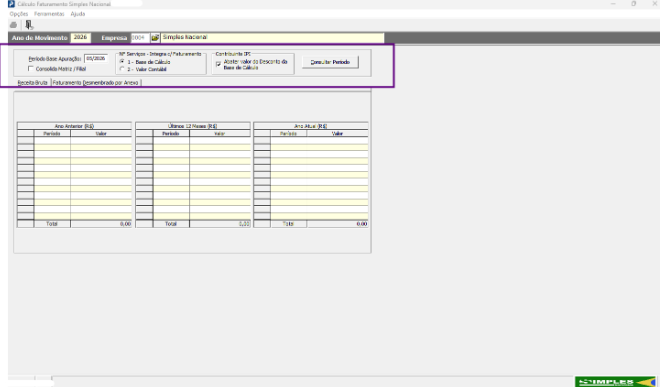
Task: Click Período header in Últimos 12 Meses table
Action: 171,133
